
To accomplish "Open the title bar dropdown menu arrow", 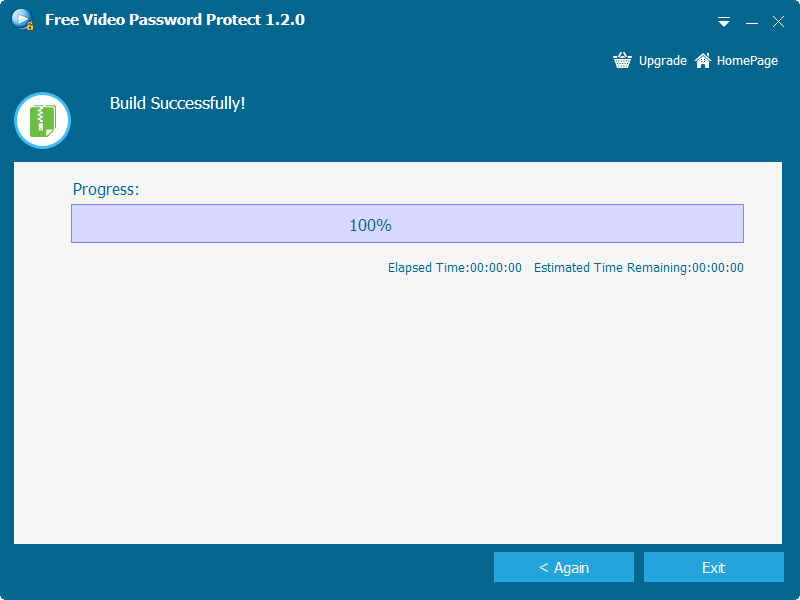I will coord(723,22).
